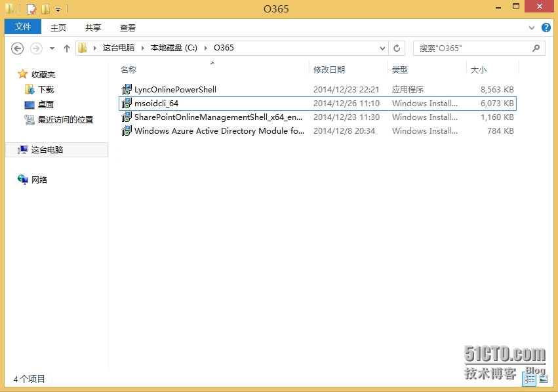
Task: Select the LyncOnlinePowerShell file icon
Action: [127, 89]
